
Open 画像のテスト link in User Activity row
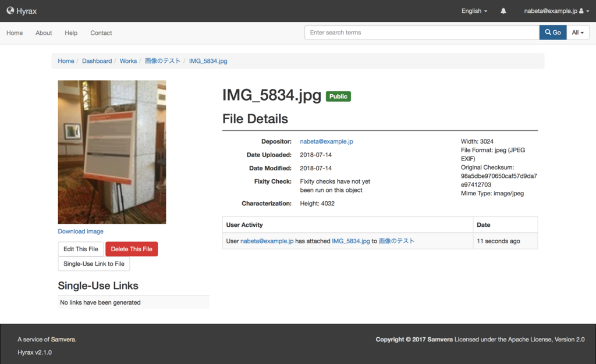[396, 241]
